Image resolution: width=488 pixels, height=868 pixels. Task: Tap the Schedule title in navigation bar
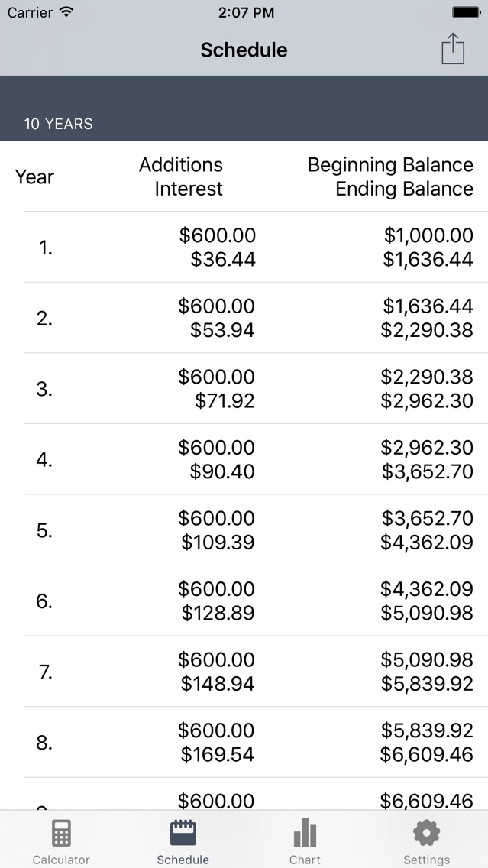click(244, 50)
